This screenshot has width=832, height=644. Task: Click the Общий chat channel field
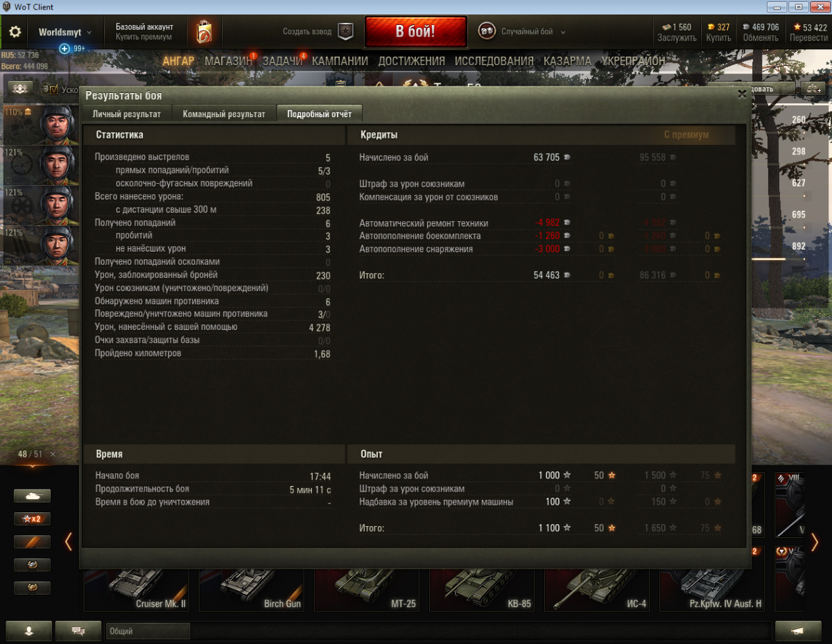click(148, 632)
